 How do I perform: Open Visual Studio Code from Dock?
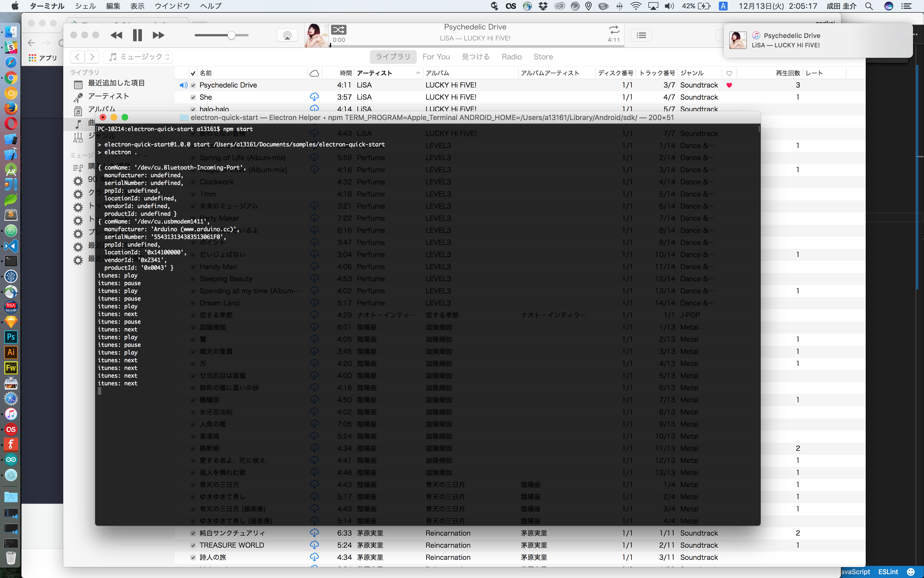(x=11, y=246)
